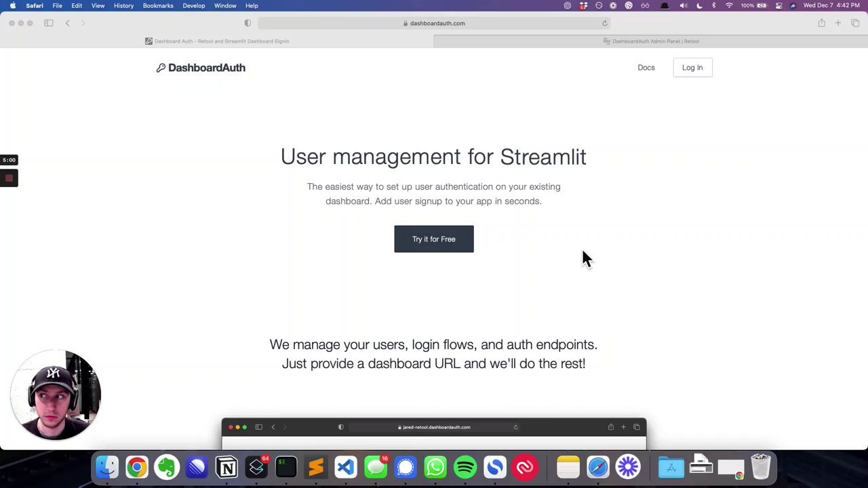
Task: Click the date and time clock
Action: pos(831,5)
